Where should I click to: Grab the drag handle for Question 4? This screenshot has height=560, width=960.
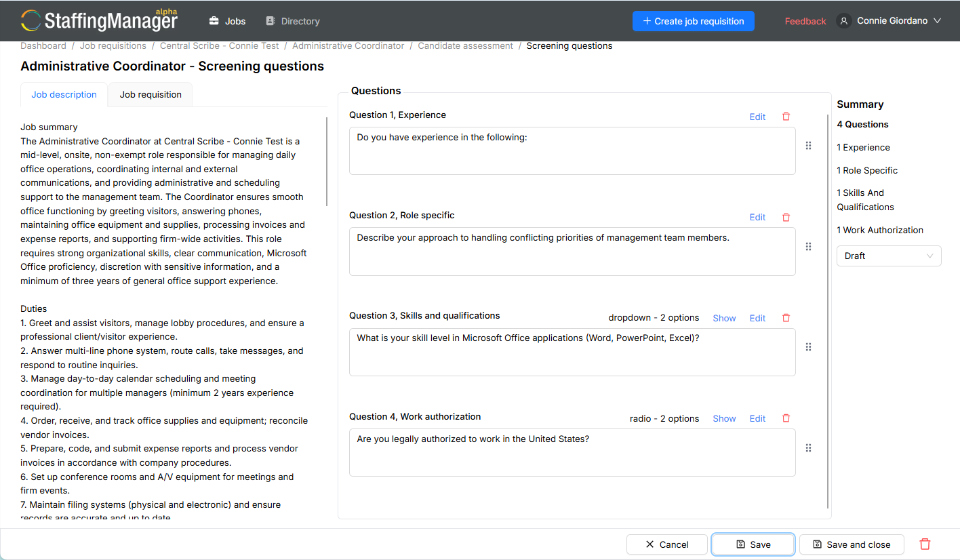(x=808, y=448)
